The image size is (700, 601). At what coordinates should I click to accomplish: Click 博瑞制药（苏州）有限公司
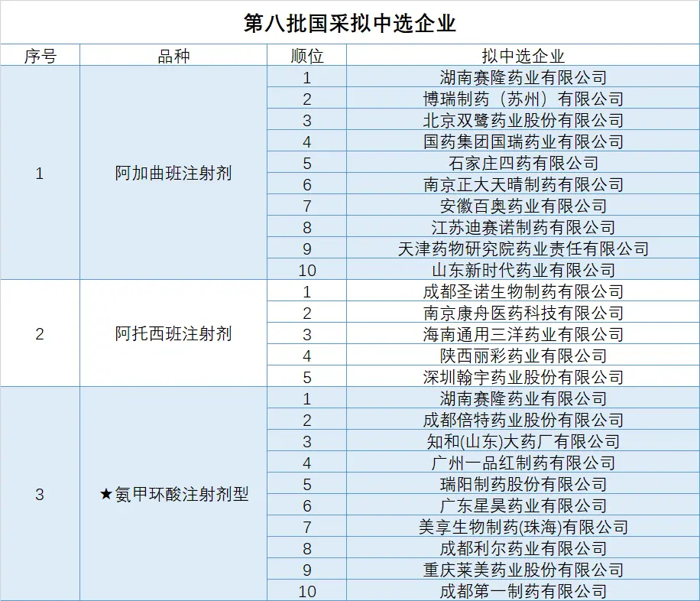click(x=523, y=99)
